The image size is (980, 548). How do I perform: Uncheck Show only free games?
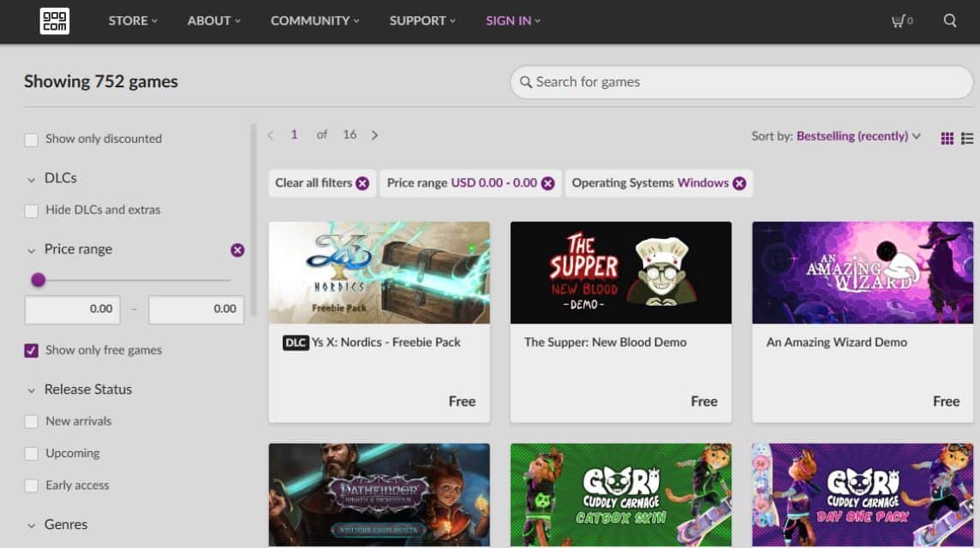[32, 349]
